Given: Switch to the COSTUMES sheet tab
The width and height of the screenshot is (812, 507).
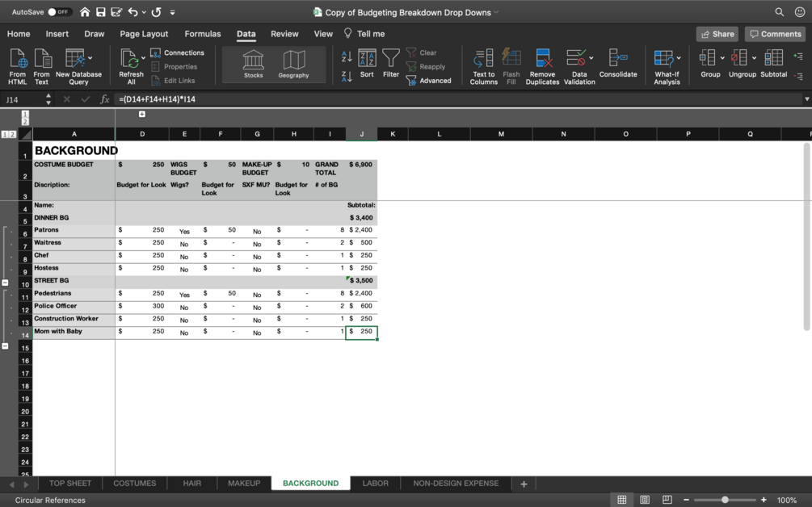Looking at the screenshot, I should tap(135, 484).
